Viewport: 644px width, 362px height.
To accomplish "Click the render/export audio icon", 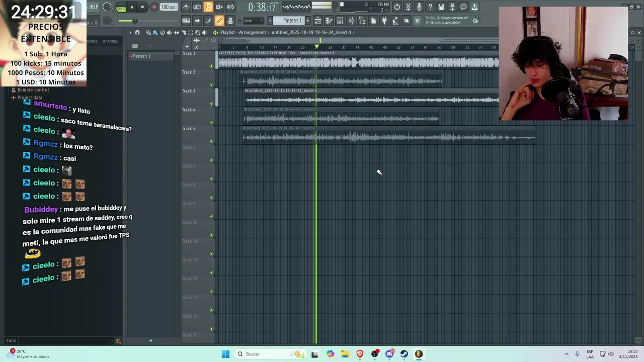I will pyautogui.click(x=452, y=7).
